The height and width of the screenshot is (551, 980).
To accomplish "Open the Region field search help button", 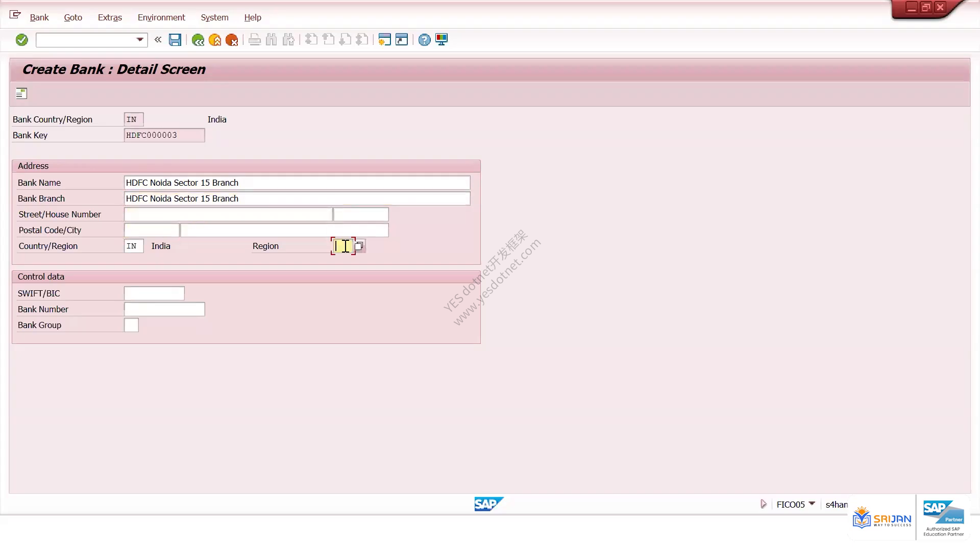I will [x=359, y=246].
